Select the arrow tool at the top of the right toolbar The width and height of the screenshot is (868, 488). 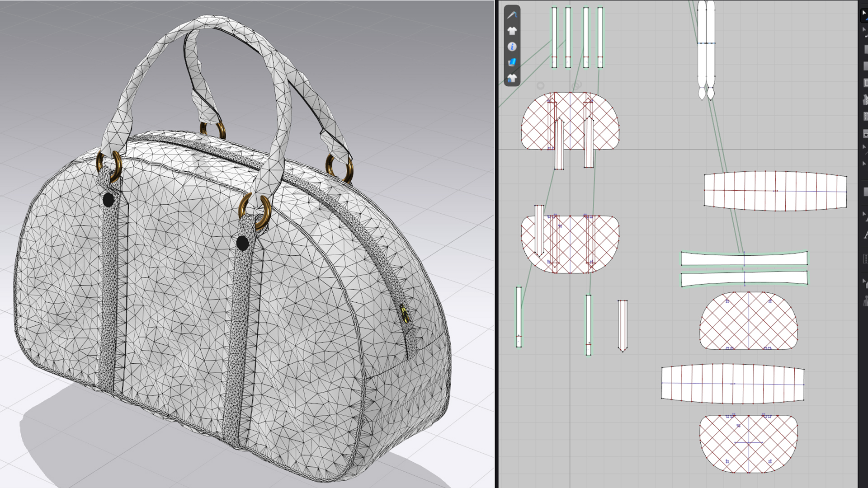864,14
